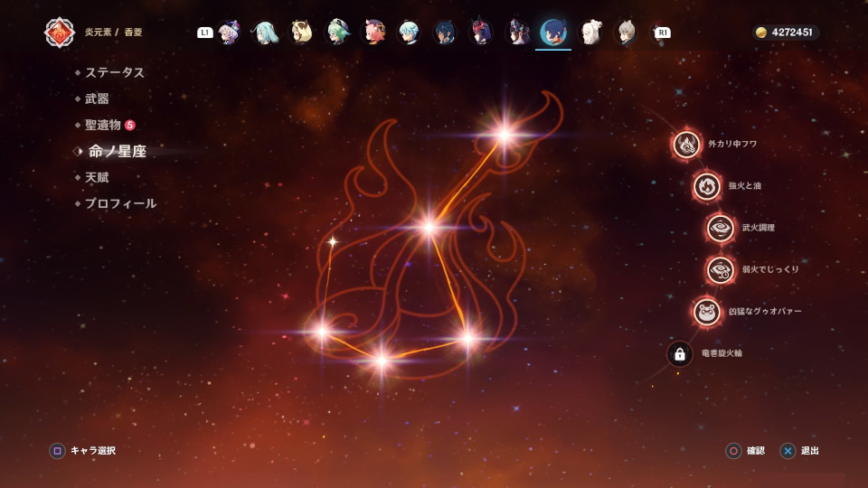Image resolution: width=868 pixels, height=488 pixels.
Task: Switch to the red oni mask character portrait
Action: click(481, 33)
